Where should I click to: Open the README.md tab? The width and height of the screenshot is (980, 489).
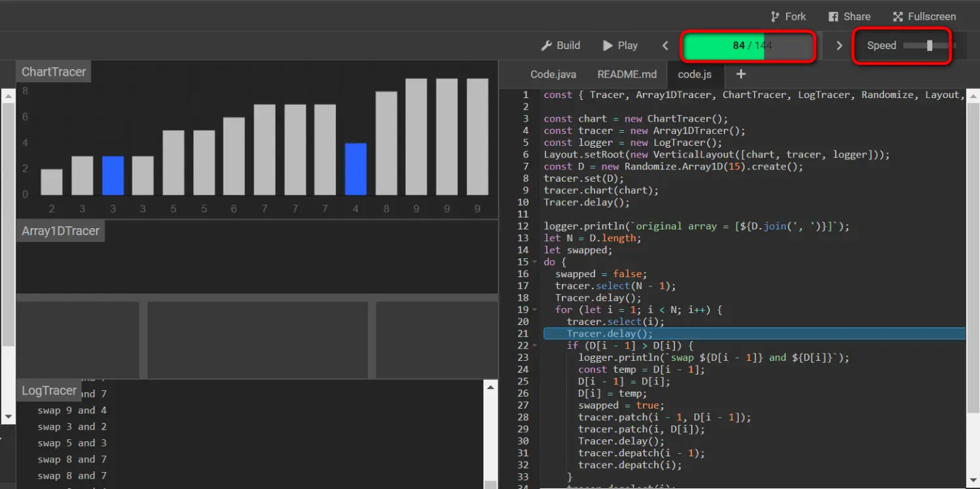pyautogui.click(x=627, y=74)
